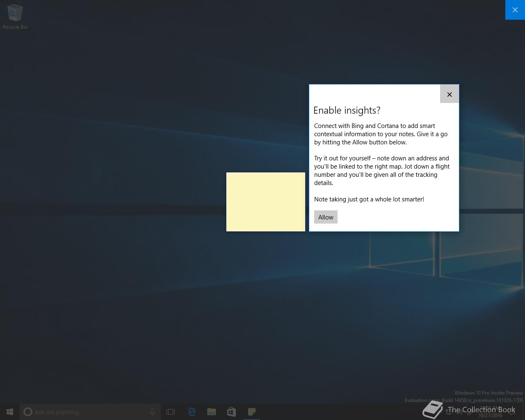525x420 pixels.
Task: Click the 'Enable insights?' heading text
Action: coord(347,110)
